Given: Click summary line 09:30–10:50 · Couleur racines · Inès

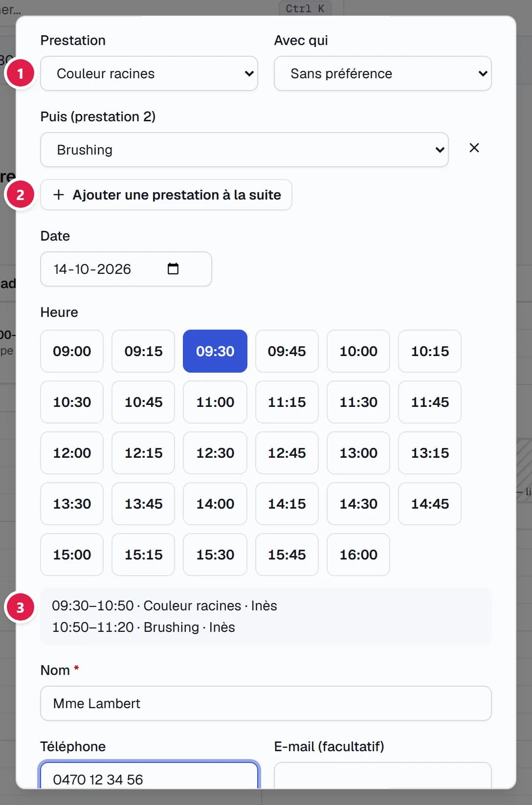Looking at the screenshot, I should pyautogui.click(x=164, y=605).
